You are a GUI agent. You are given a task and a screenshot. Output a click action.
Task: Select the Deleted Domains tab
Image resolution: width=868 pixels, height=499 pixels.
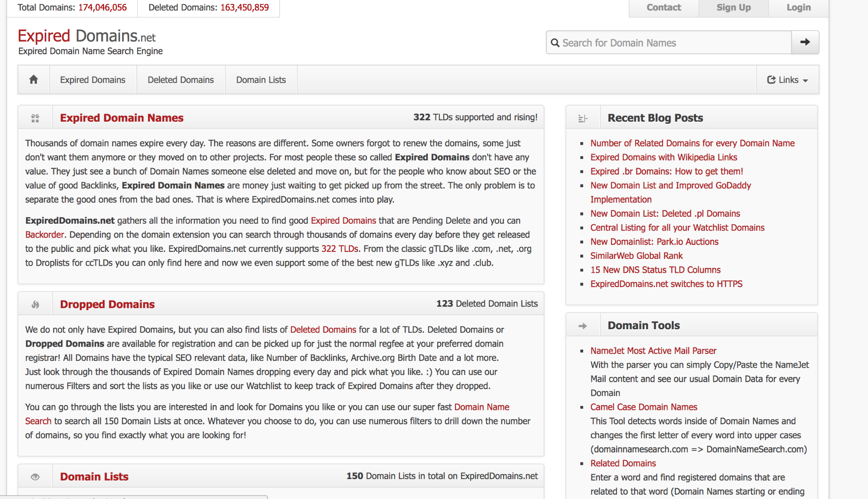(181, 79)
